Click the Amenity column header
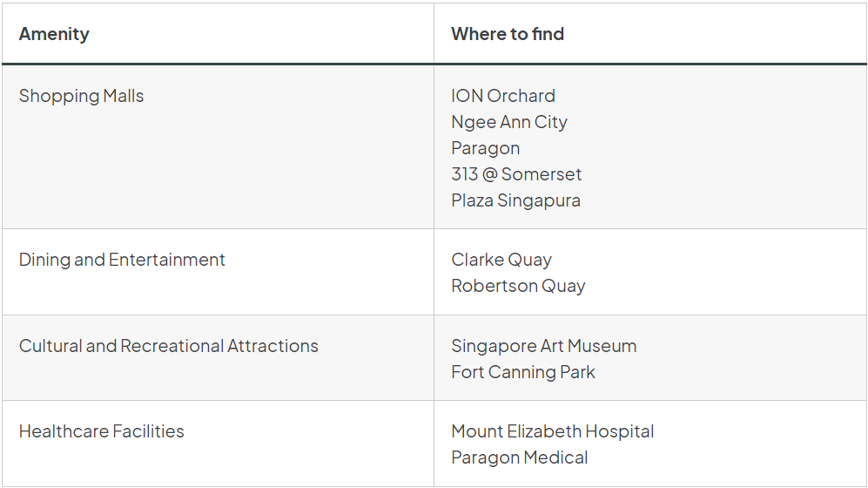 point(54,34)
